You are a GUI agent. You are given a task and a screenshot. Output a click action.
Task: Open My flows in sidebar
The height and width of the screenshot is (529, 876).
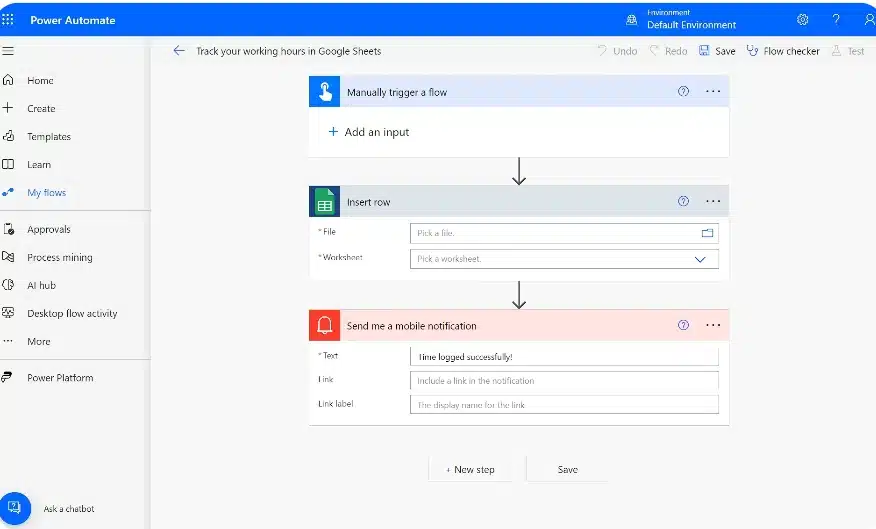coord(46,193)
